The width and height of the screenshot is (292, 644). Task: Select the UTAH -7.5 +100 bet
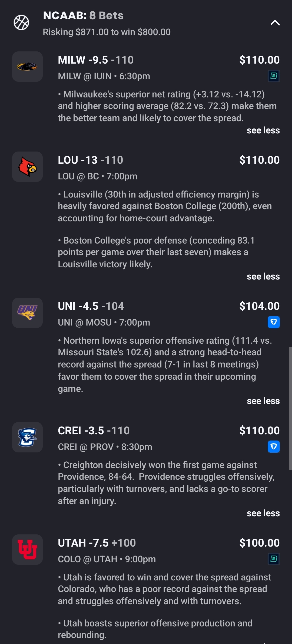click(97, 543)
